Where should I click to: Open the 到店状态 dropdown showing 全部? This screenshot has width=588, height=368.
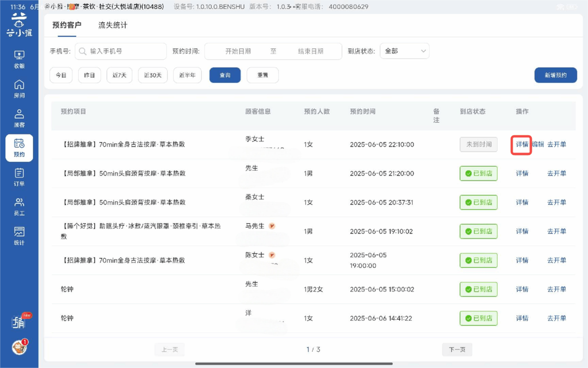click(x=405, y=51)
